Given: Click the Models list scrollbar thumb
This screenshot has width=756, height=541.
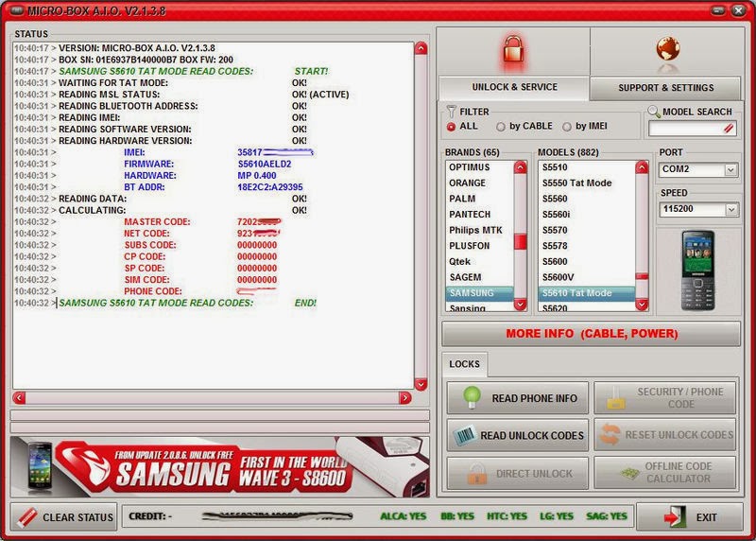Looking at the screenshot, I should (x=642, y=276).
